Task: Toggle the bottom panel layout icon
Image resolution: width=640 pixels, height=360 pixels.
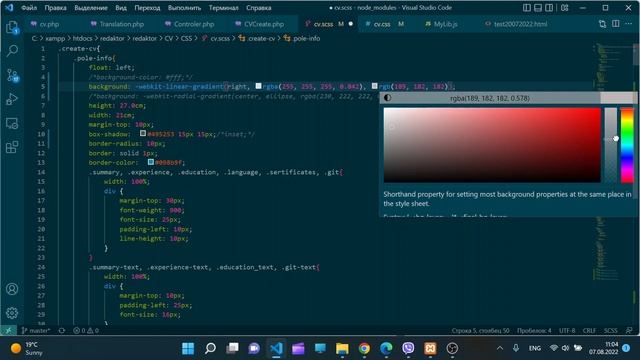Action: point(538,8)
